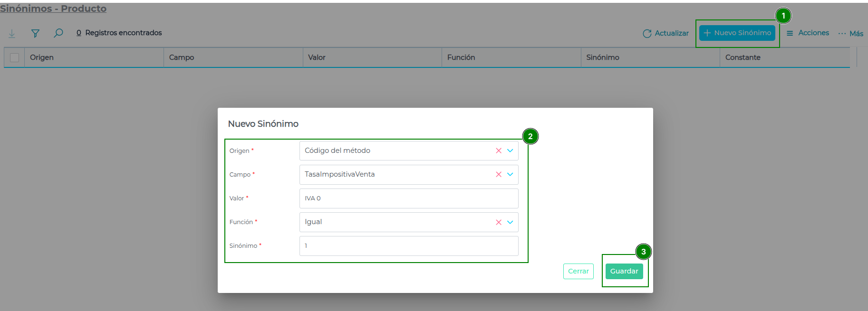Click Cerrar to dismiss the dialog

point(578,271)
